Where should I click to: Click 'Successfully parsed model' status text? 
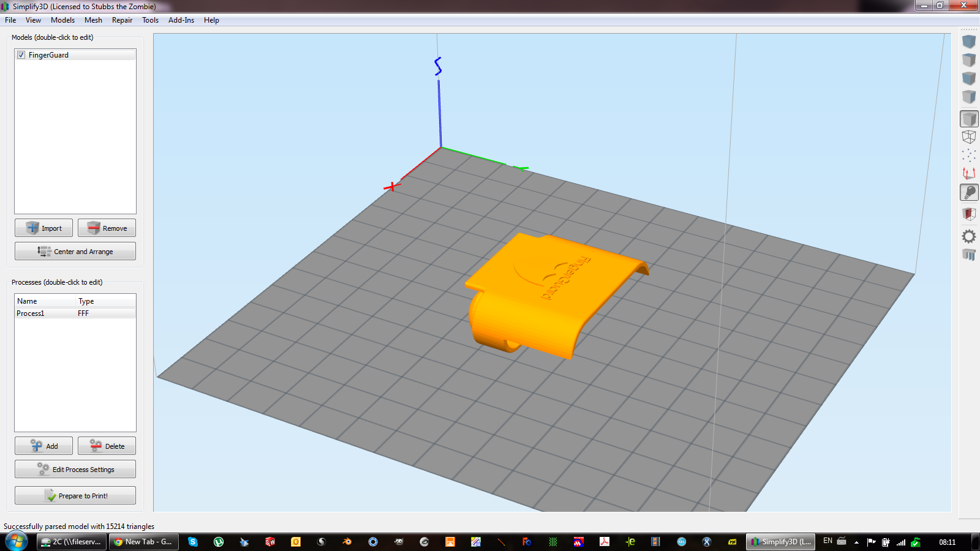[x=79, y=527]
